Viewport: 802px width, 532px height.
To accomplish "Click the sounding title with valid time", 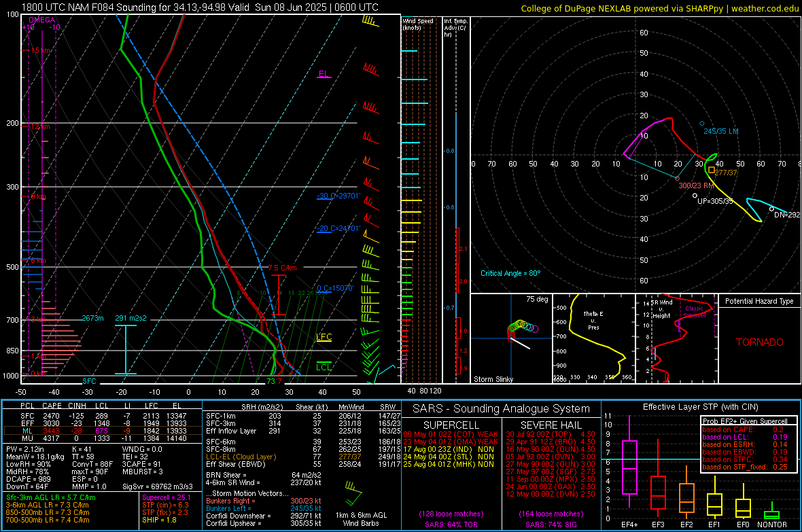I will tap(200, 7).
